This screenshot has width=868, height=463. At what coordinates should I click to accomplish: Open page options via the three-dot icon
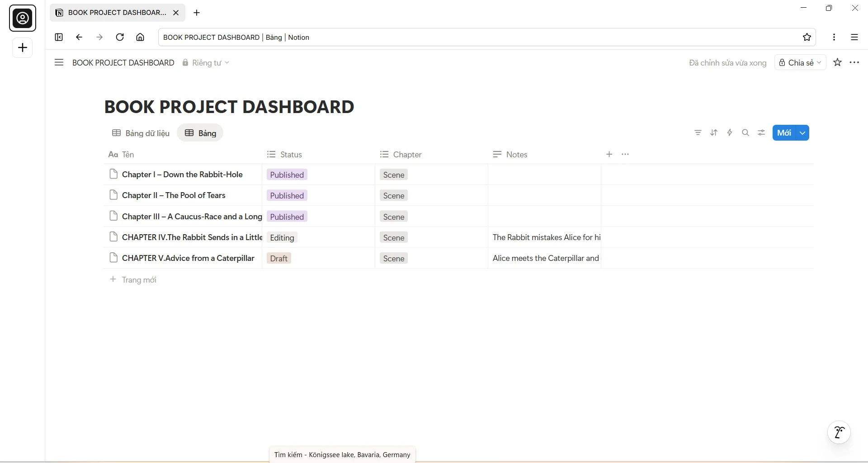(x=855, y=62)
